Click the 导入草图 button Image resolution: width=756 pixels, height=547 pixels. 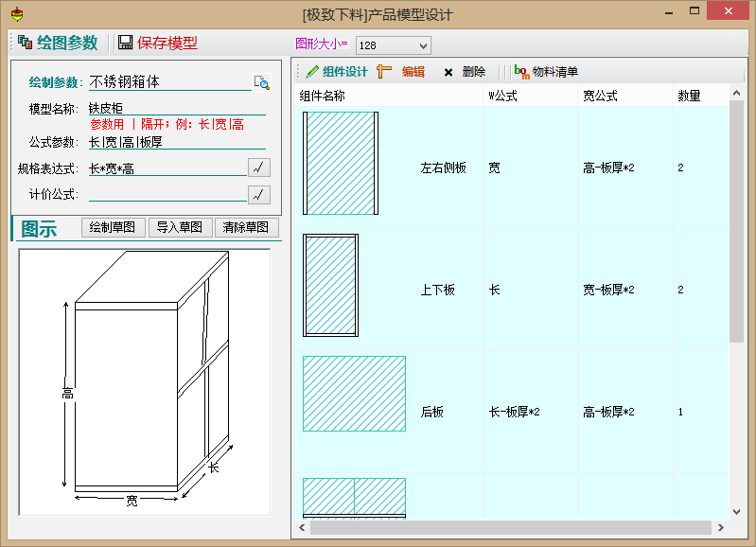pos(181,227)
